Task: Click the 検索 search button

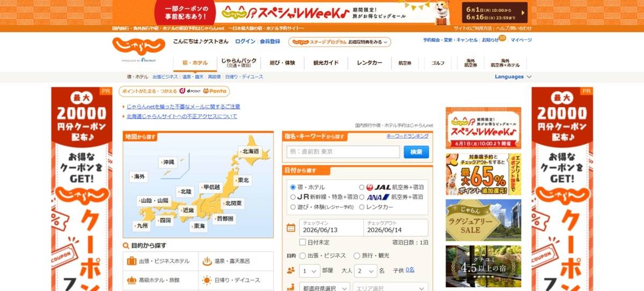Action: click(416, 152)
